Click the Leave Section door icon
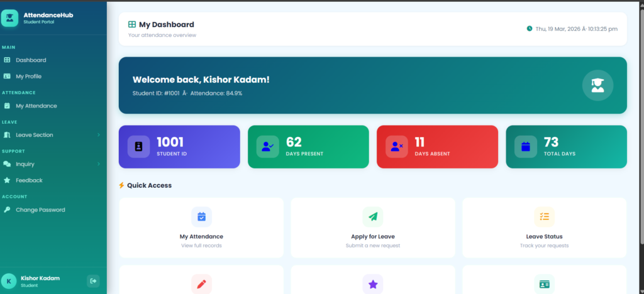The image size is (644, 294). click(x=7, y=135)
